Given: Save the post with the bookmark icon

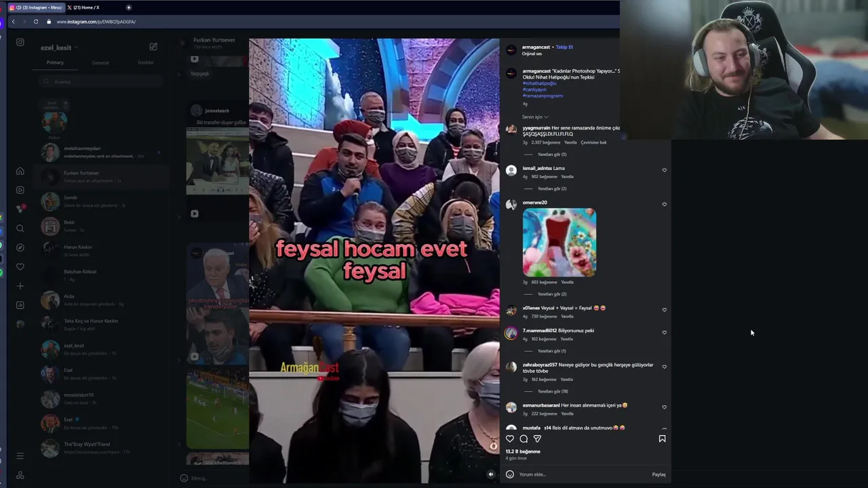Looking at the screenshot, I should click(x=662, y=439).
